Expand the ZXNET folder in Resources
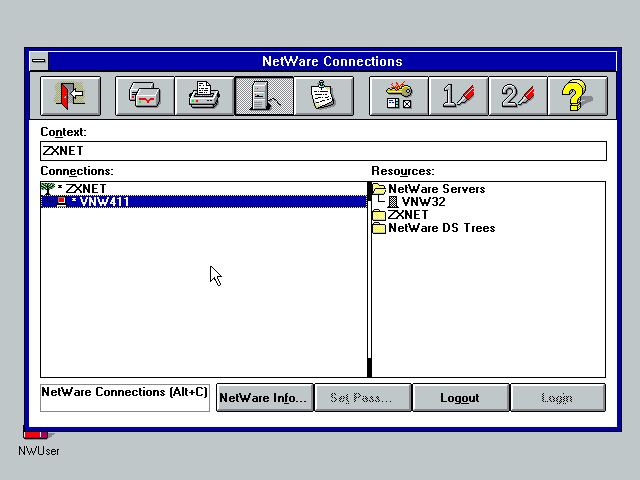The image size is (640, 480). point(379,215)
